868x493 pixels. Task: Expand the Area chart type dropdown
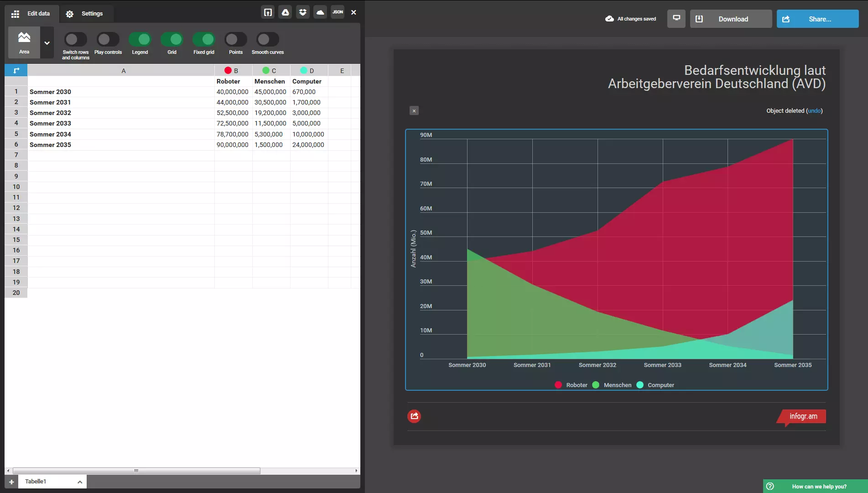[47, 43]
